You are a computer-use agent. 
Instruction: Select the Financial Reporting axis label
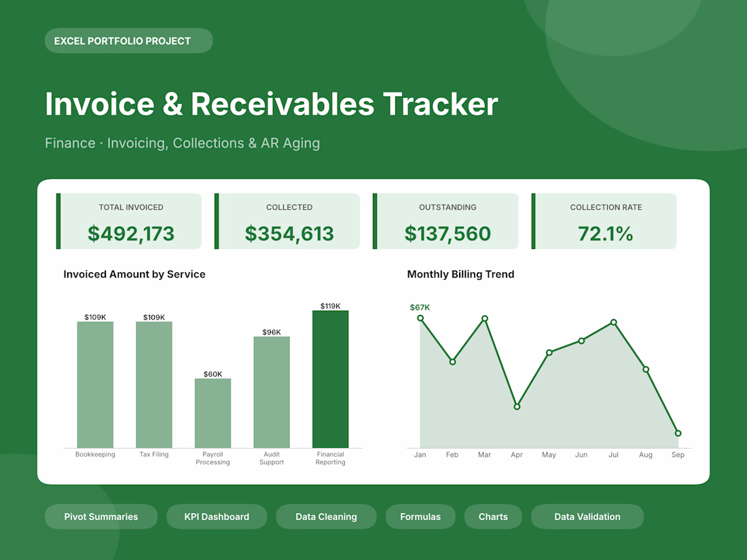tap(331, 458)
